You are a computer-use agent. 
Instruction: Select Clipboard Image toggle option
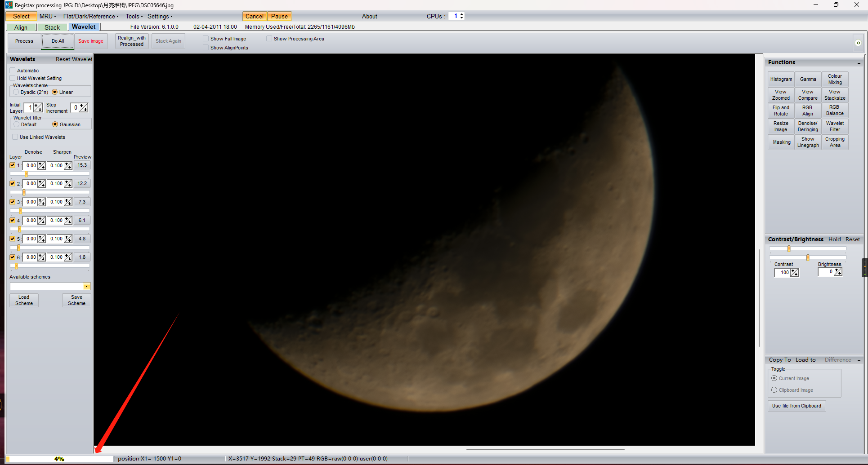pos(774,390)
